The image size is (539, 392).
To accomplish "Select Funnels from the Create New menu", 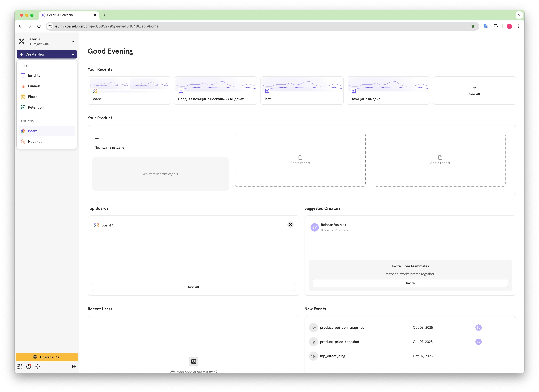I will point(47,86).
